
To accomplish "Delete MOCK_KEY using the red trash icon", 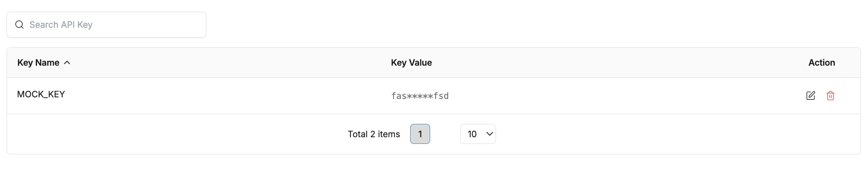I will (x=830, y=96).
